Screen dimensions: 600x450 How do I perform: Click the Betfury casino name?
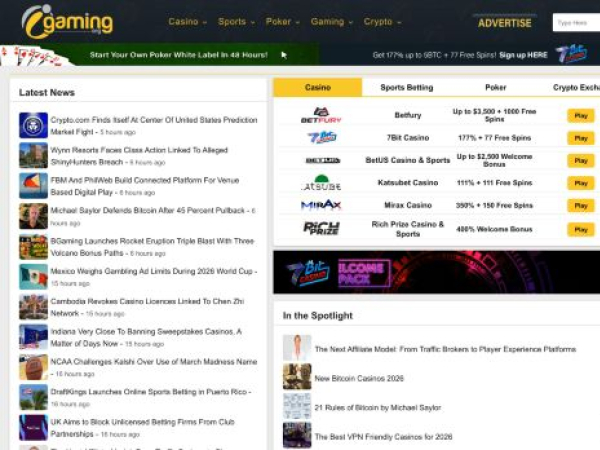click(408, 115)
